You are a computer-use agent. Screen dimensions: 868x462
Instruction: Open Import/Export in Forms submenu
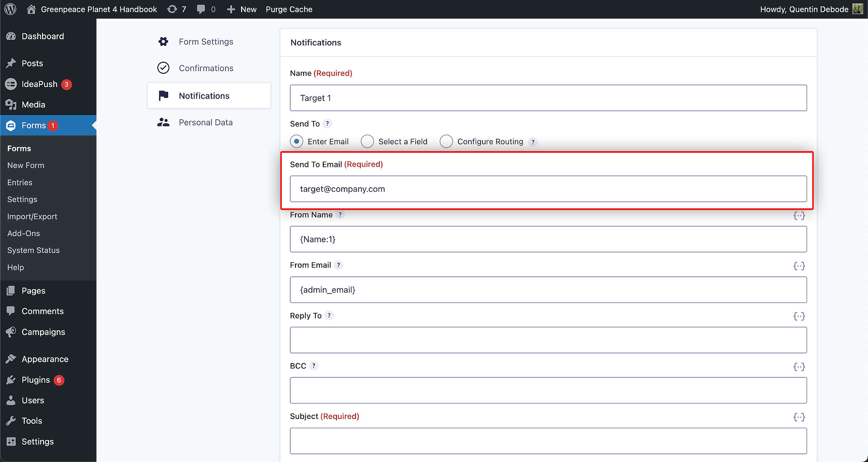[x=32, y=216]
